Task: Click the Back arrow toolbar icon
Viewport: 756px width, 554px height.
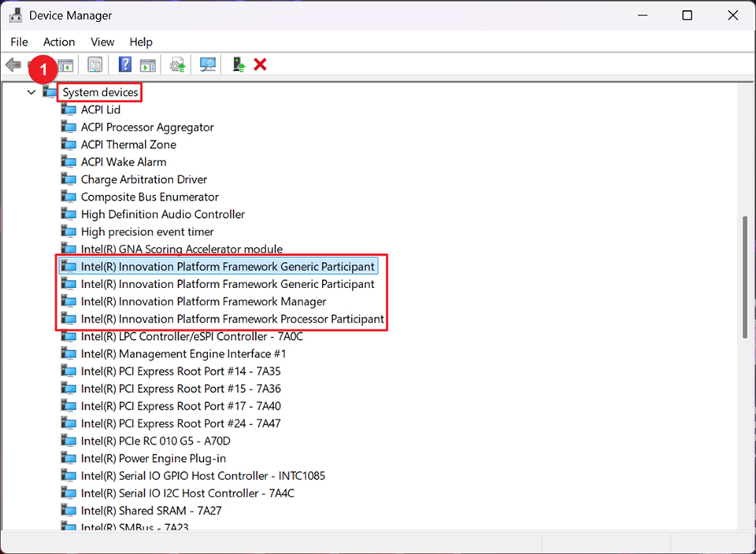Action: click(x=13, y=64)
